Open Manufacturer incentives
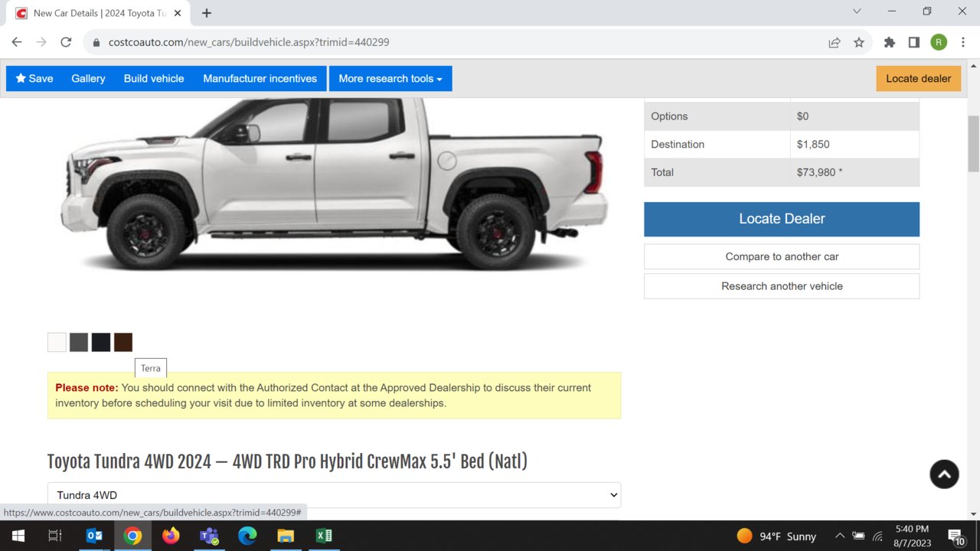980x551 pixels. coord(260,78)
